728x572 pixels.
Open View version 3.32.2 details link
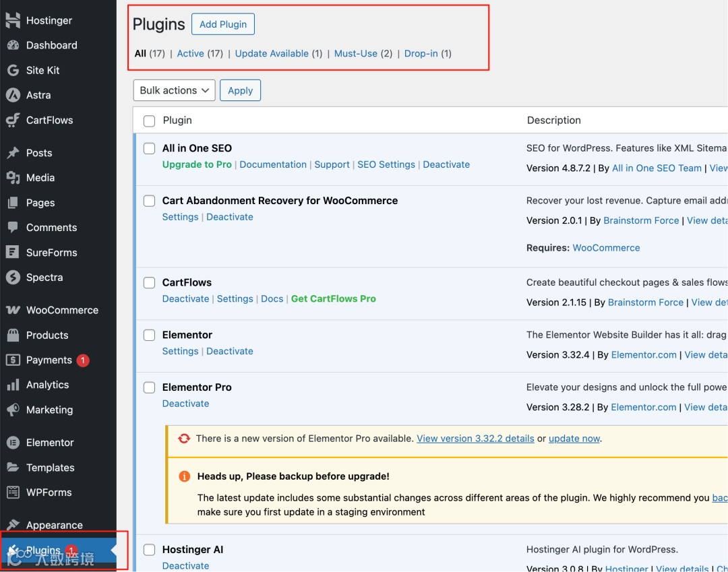(x=475, y=439)
